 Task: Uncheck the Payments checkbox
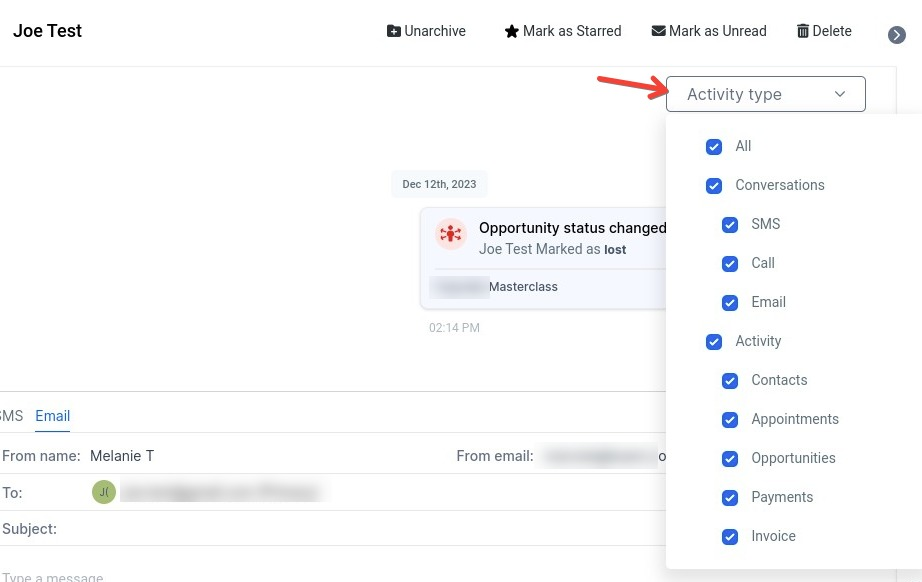tap(730, 498)
